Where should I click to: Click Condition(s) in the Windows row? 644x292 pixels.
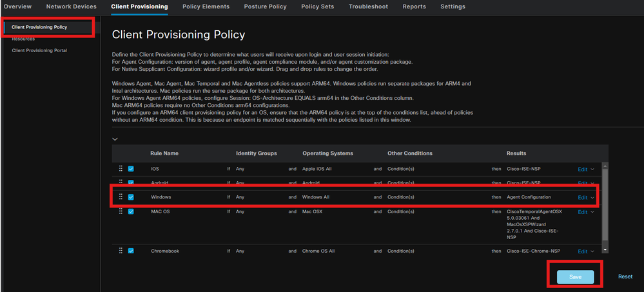tap(401, 197)
